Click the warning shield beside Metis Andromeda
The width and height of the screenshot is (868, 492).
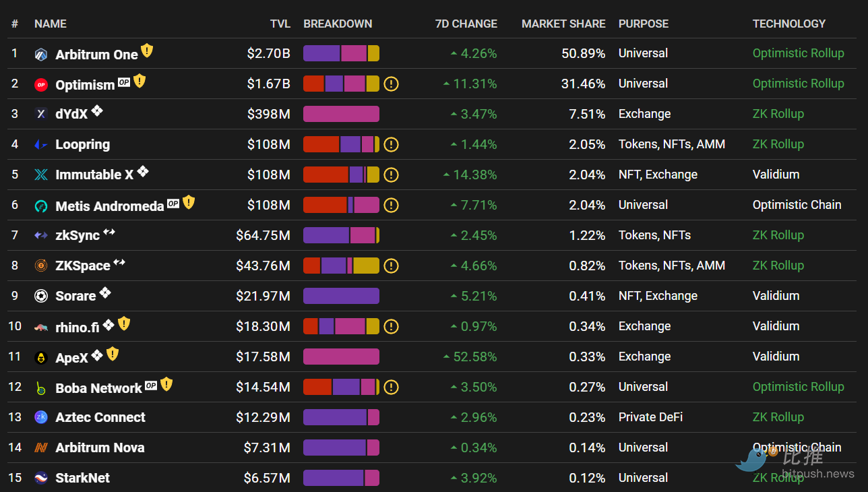pyautogui.click(x=189, y=202)
